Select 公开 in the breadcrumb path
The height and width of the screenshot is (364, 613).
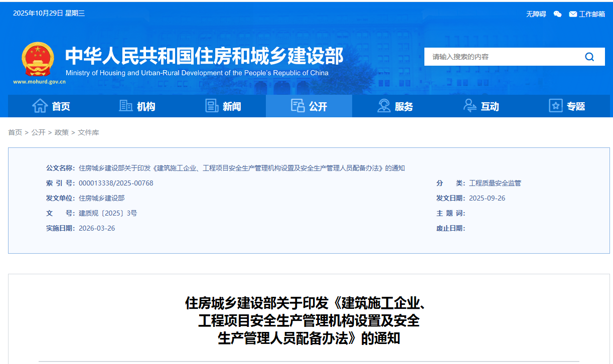pyautogui.click(x=38, y=132)
